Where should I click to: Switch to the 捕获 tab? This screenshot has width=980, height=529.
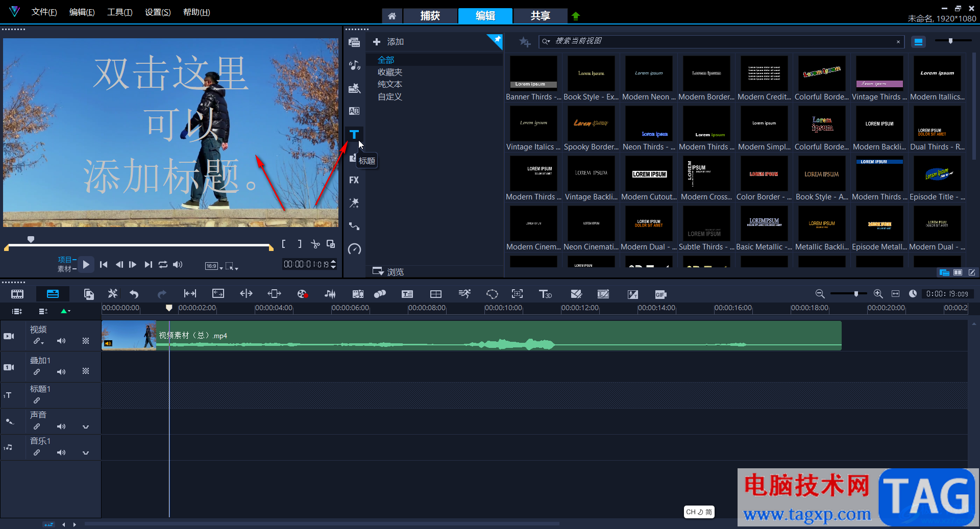tap(430, 16)
